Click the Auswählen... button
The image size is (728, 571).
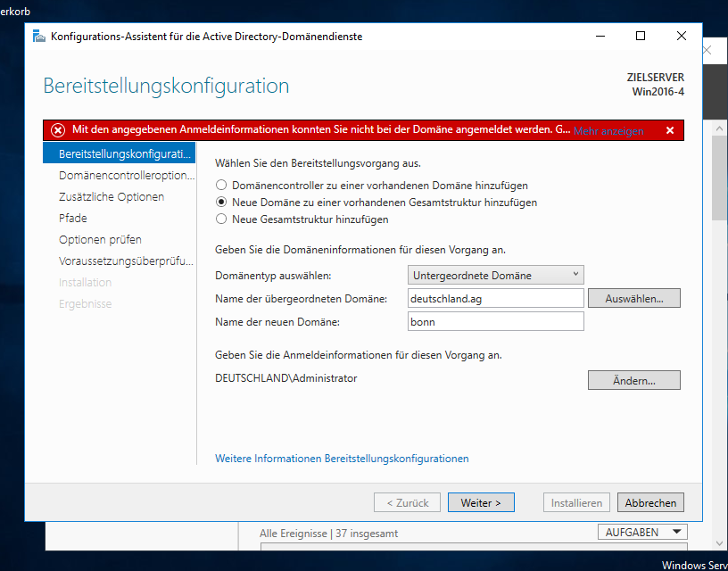(x=633, y=299)
